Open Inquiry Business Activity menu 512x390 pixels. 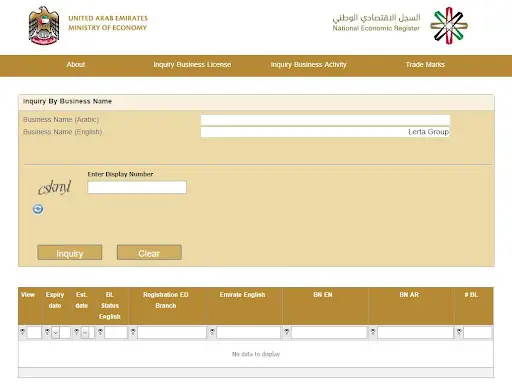coord(308,65)
